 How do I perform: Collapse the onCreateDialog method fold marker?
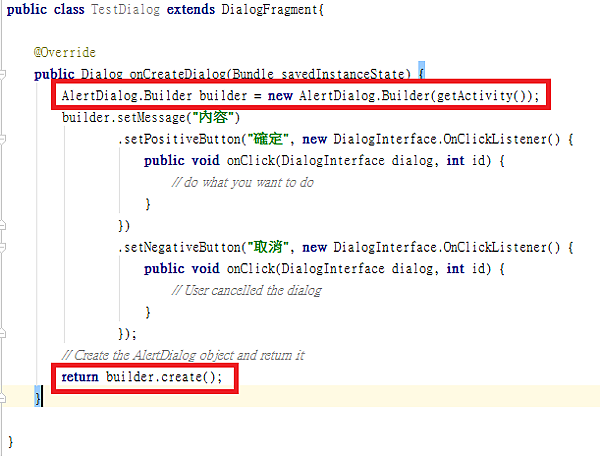(x=2, y=74)
